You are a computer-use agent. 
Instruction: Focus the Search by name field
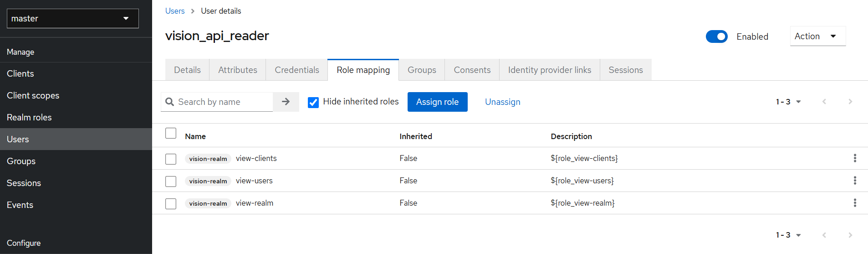[223, 102]
